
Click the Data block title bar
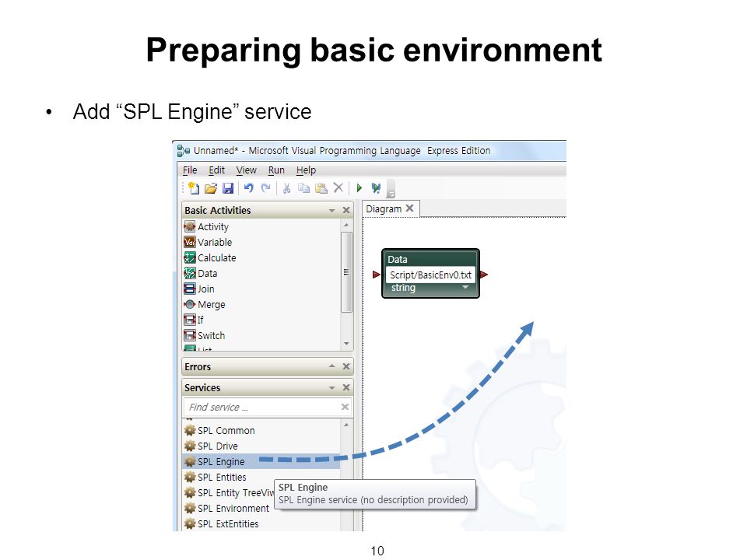[x=430, y=259]
